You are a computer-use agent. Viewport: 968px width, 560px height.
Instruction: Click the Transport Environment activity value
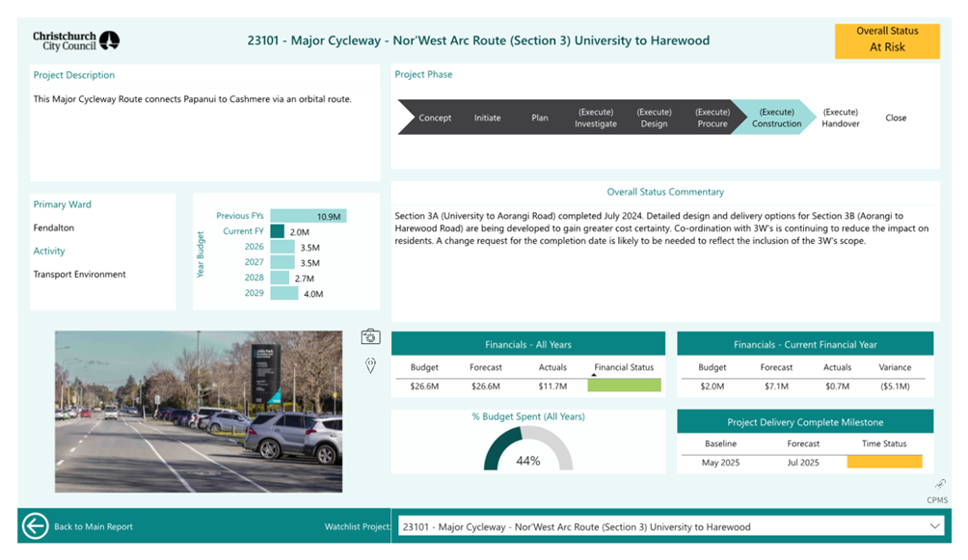click(x=79, y=274)
